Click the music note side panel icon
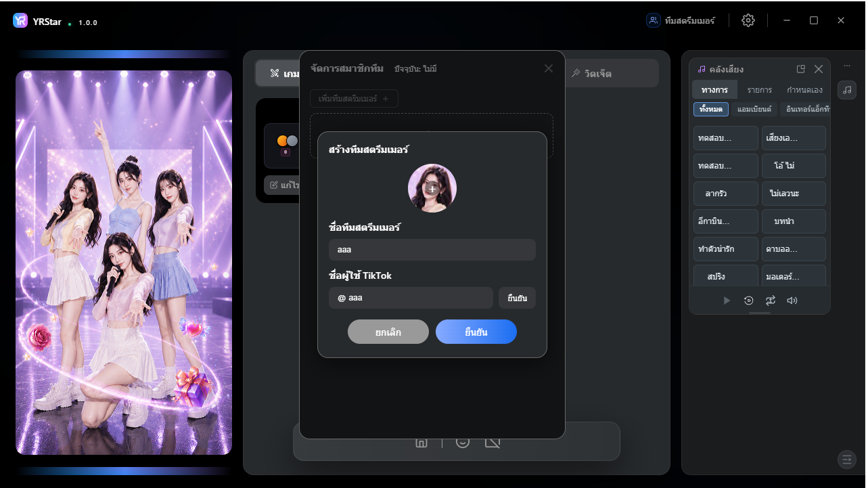The width and height of the screenshot is (868, 488). tap(847, 89)
